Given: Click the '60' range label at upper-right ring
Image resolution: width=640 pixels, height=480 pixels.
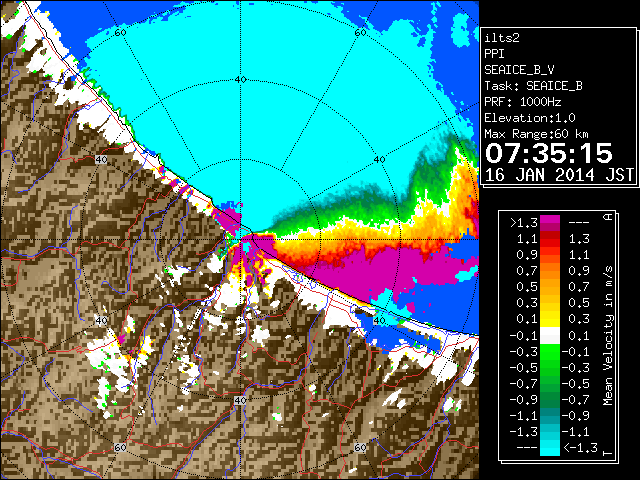Looking at the screenshot, I should pos(360,32).
